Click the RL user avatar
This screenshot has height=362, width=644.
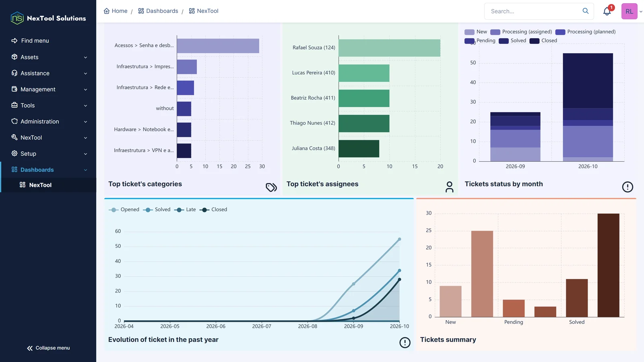point(629,11)
